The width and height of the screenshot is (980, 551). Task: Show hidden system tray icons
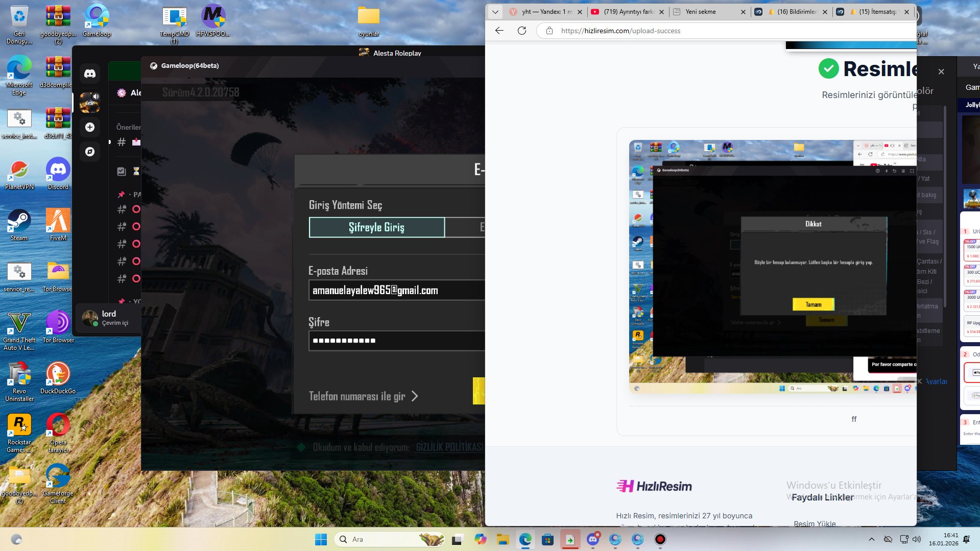[872, 539]
